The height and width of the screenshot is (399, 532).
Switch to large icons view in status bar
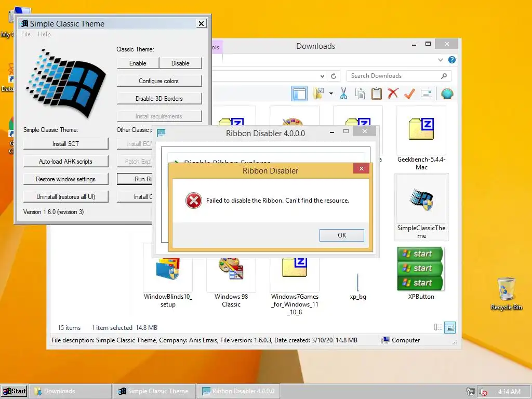coord(450,327)
